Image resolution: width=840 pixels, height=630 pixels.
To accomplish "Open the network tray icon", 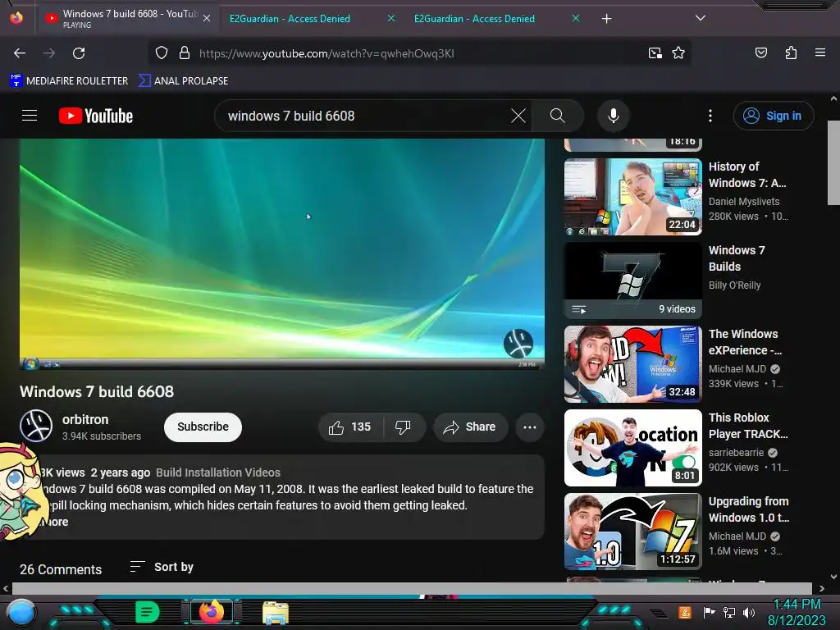I will point(729,612).
